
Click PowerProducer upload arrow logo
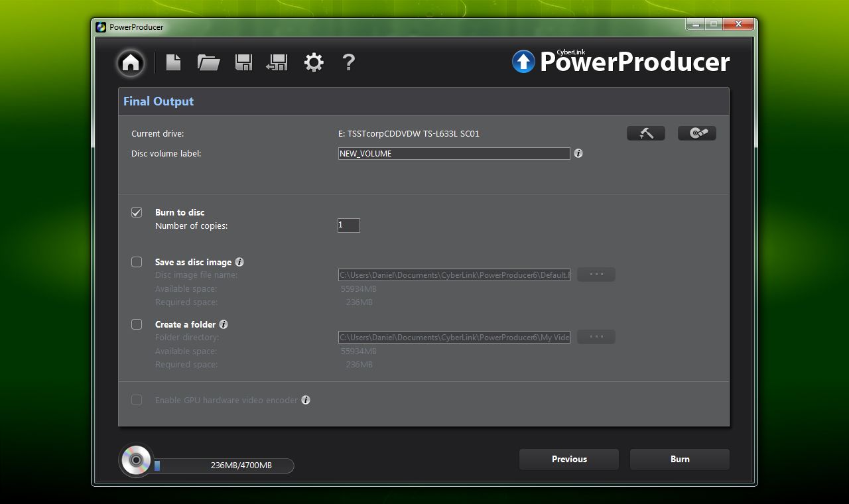tap(523, 62)
